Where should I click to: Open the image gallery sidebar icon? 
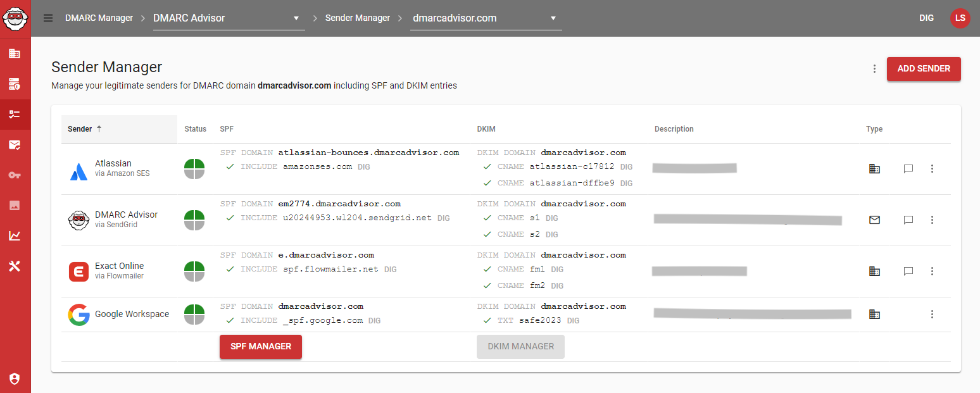pyautogui.click(x=15, y=206)
